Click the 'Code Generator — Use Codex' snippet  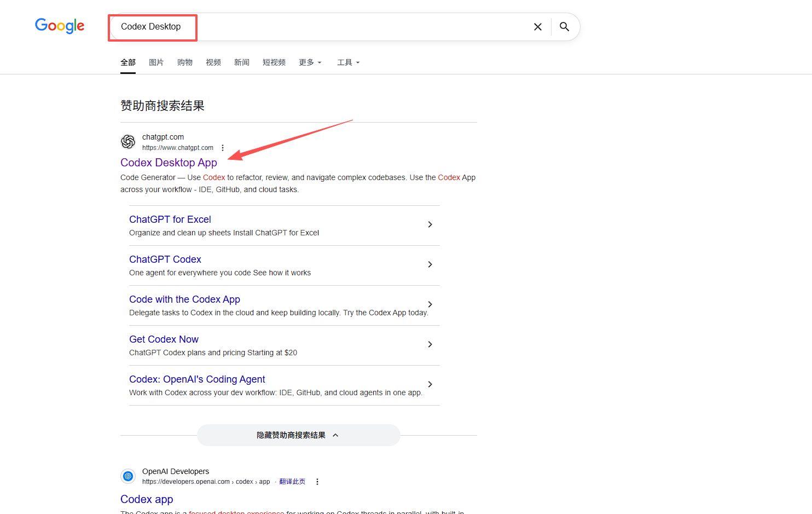[x=298, y=183]
